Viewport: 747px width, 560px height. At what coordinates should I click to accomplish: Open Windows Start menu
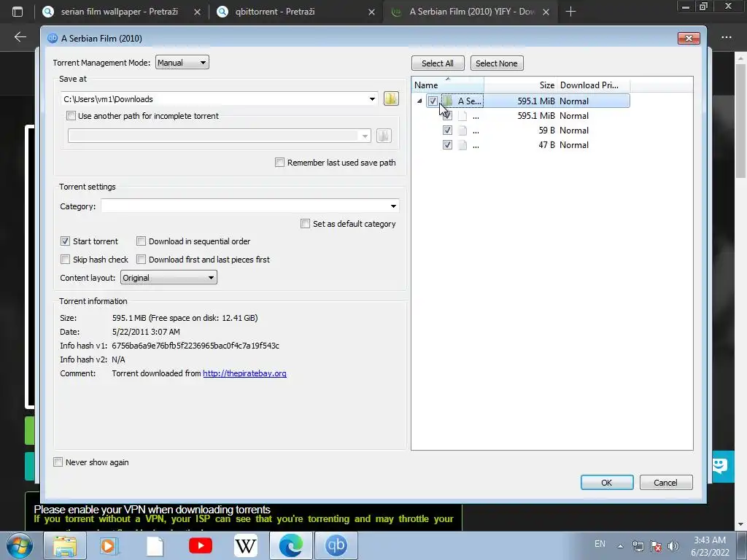click(x=19, y=545)
